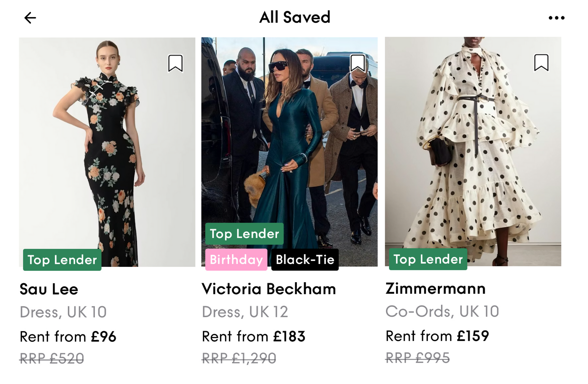Open the three-dots more options menu
Viewport: 588px width, 384px height.
coord(557,18)
